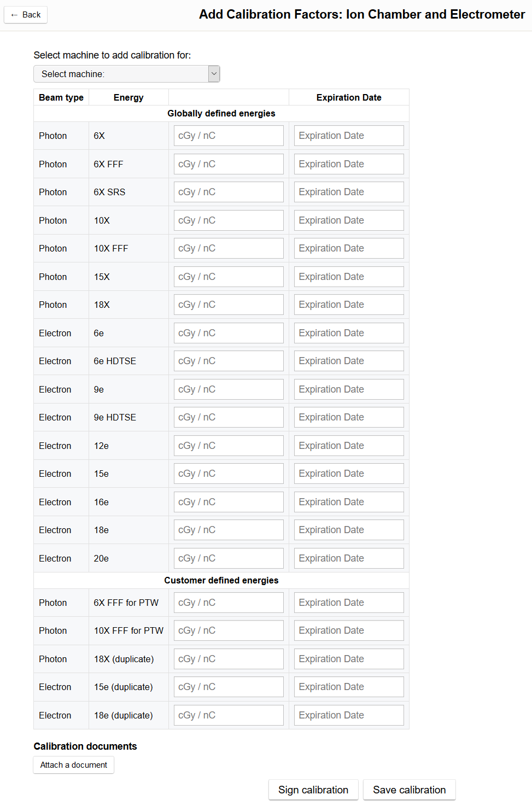
Task: Click Sign calibration button
Action: point(313,790)
